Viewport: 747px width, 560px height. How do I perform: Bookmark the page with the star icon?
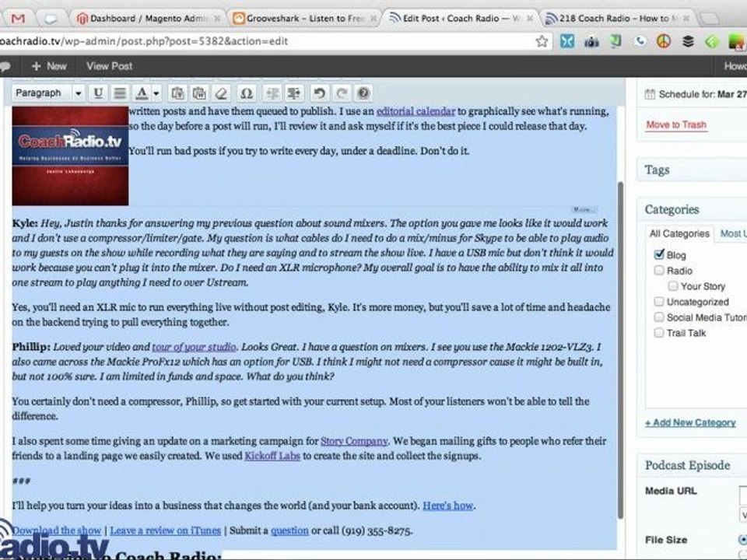point(542,41)
